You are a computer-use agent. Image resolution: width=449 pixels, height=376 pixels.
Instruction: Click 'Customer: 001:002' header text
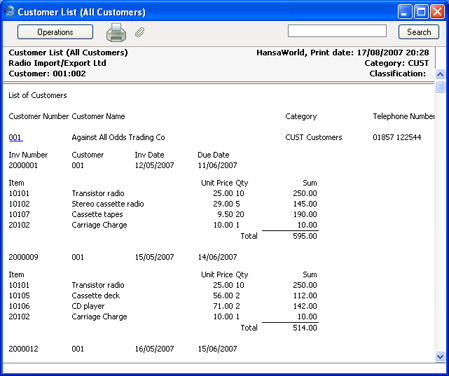pos(47,74)
